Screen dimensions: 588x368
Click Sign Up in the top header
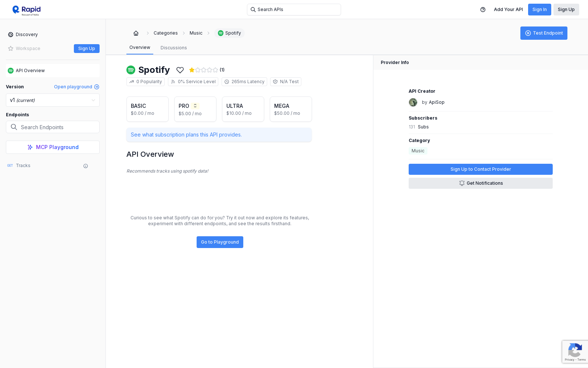(x=566, y=10)
